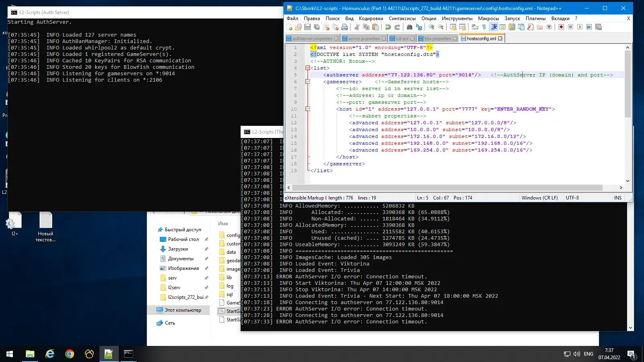This screenshot has height=362, width=644.
Task: Open Find using the binoculars icon
Action: pos(409,27)
